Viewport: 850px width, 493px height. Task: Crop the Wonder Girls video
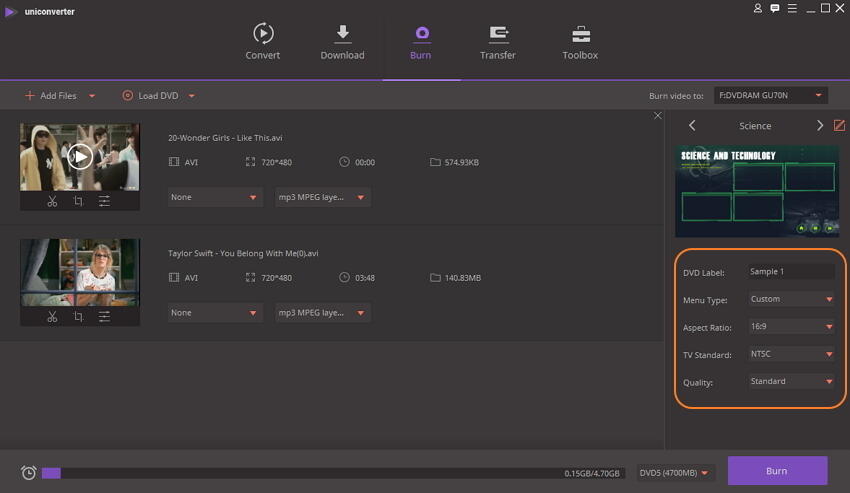78,201
